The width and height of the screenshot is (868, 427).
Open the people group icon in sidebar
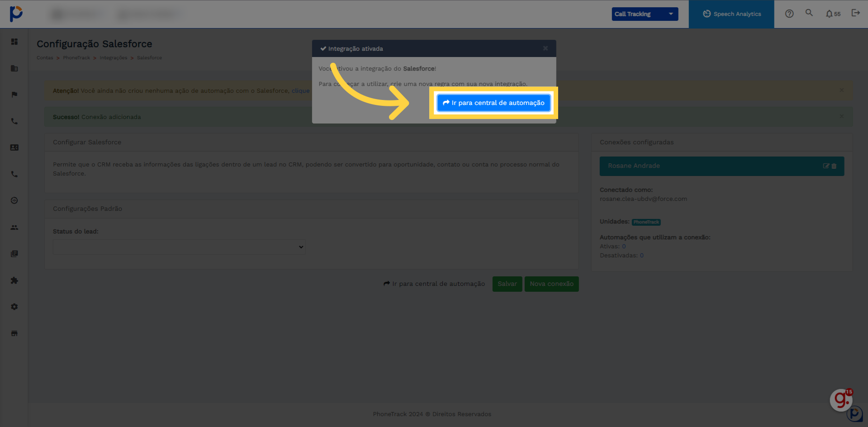pyautogui.click(x=14, y=228)
